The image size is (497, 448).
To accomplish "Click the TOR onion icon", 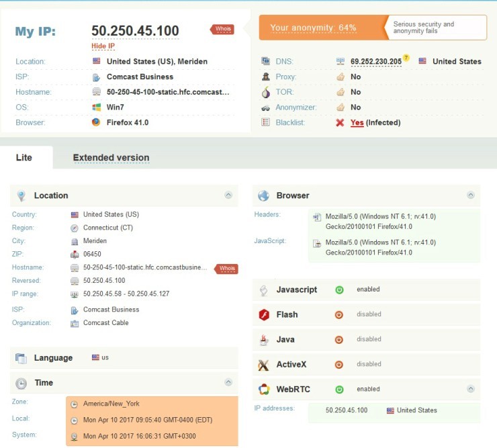I will pos(265,92).
